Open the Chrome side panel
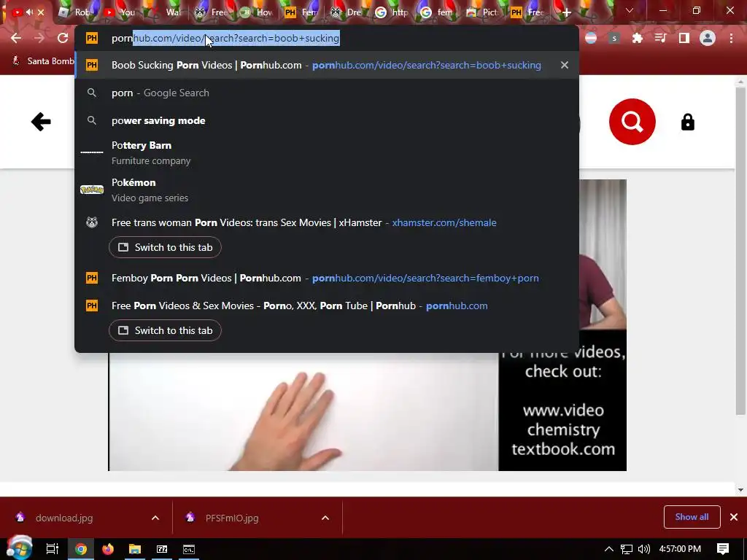This screenshot has width=747, height=560. point(684,38)
